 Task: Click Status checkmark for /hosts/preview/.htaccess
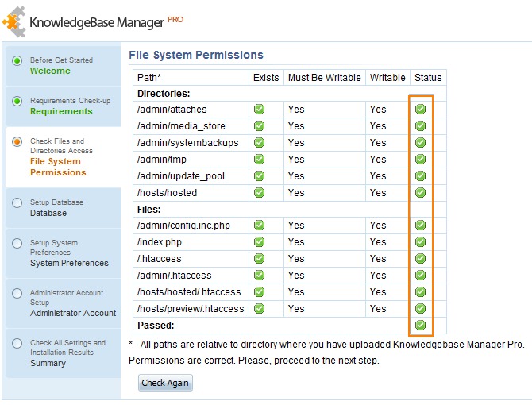click(420, 308)
